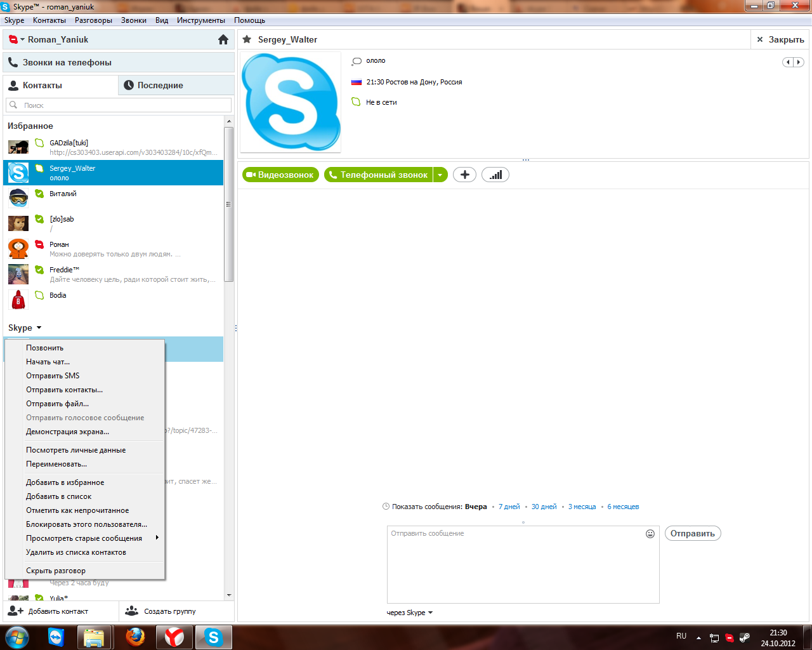Click Отправить button to send message
Viewport: 812px width, 650px height.
693,533
